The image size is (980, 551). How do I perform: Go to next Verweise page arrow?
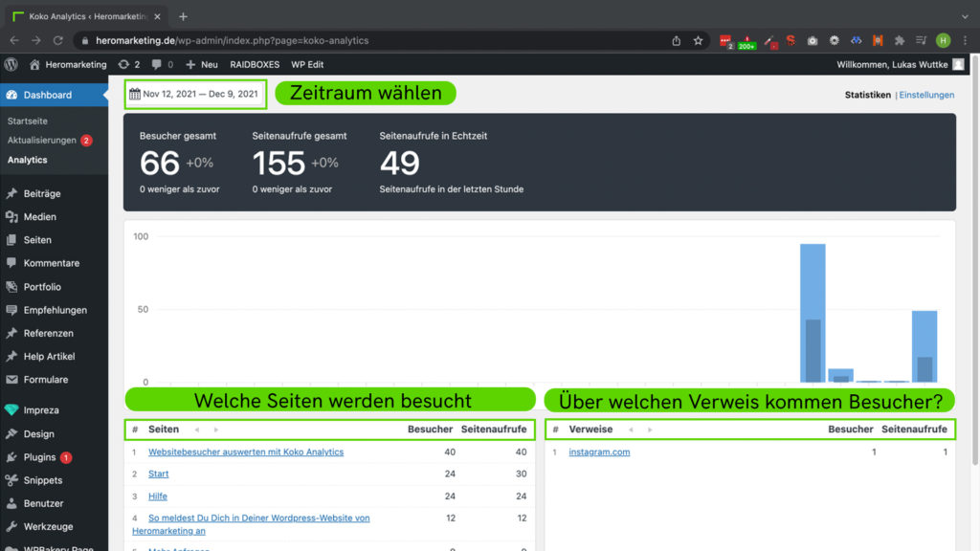click(x=650, y=430)
